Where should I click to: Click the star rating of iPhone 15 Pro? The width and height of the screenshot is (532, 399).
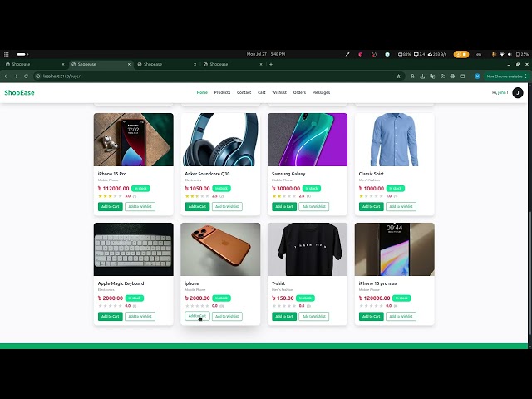[110, 196]
